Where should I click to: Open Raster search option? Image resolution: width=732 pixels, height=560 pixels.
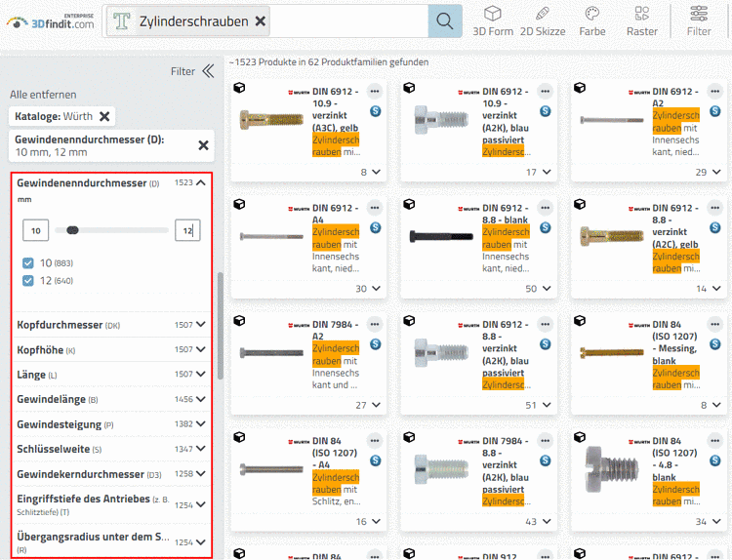click(642, 21)
